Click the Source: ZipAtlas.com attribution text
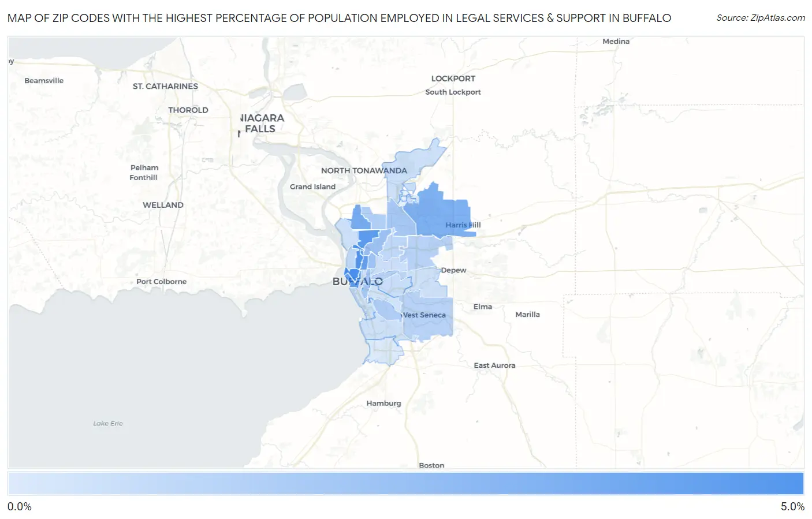The width and height of the screenshot is (812, 519). [x=761, y=18]
